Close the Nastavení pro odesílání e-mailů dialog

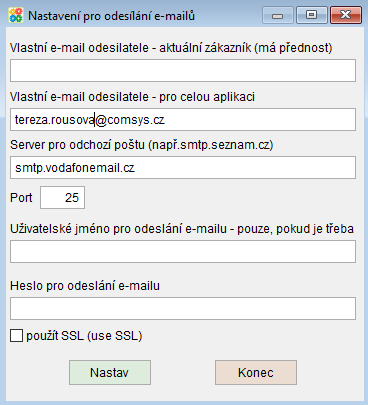[346, 15]
